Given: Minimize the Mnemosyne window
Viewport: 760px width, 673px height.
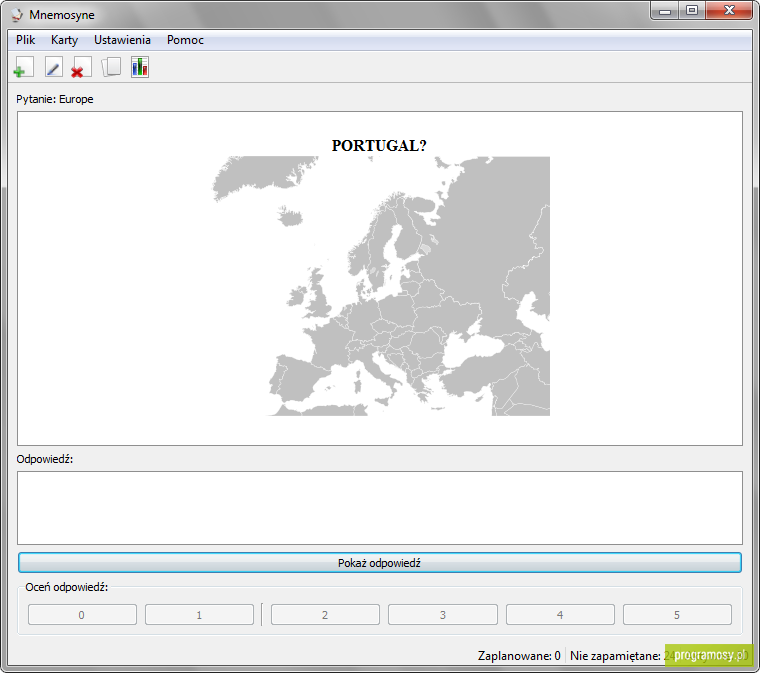Looking at the screenshot, I should (665, 11).
